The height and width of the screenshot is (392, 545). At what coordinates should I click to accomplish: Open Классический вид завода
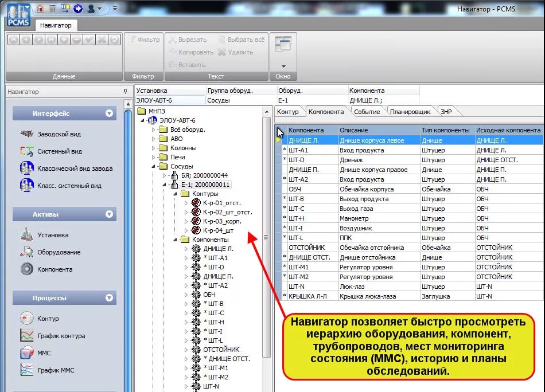pos(67,168)
